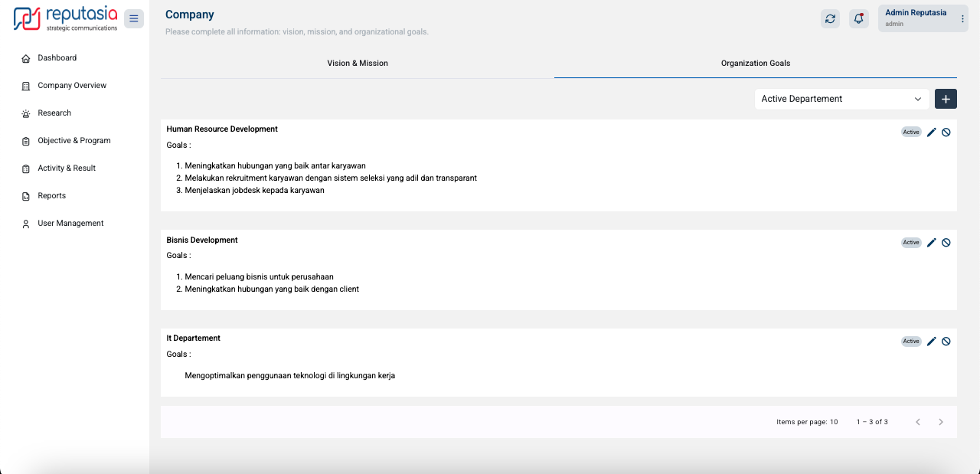Open items per page selector
Image resolution: width=980 pixels, height=474 pixels.
[x=834, y=422]
